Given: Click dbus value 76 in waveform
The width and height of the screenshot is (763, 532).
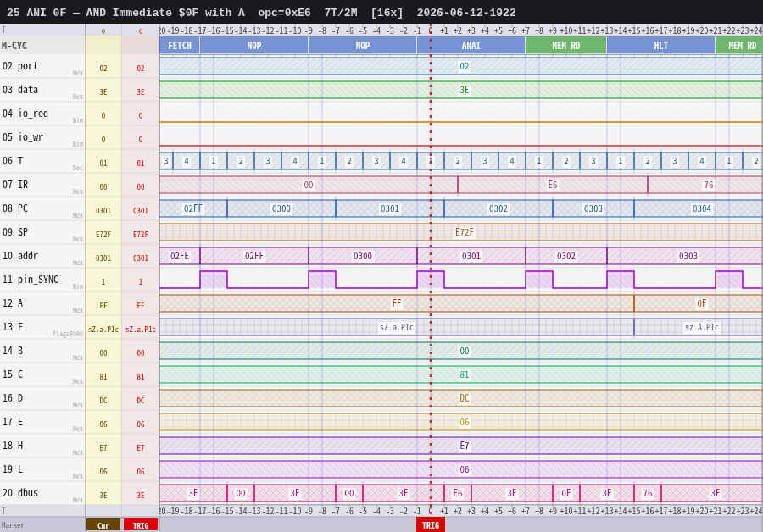Looking at the screenshot, I should pos(647,493).
